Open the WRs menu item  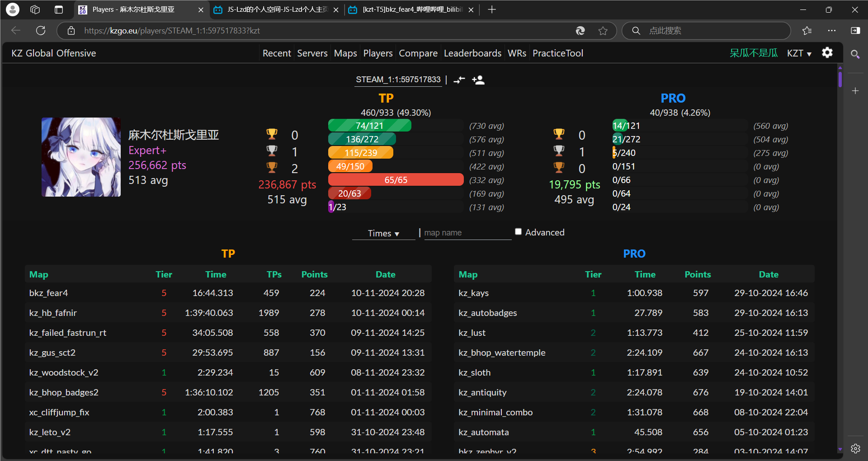click(x=517, y=53)
